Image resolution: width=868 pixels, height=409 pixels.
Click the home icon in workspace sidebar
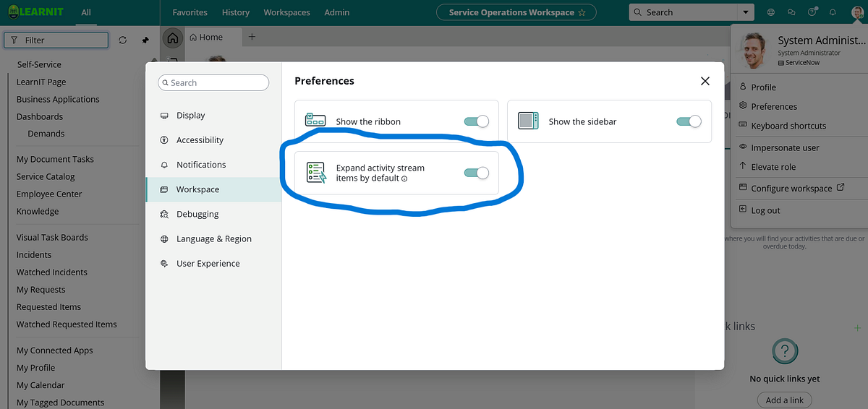coord(172,38)
